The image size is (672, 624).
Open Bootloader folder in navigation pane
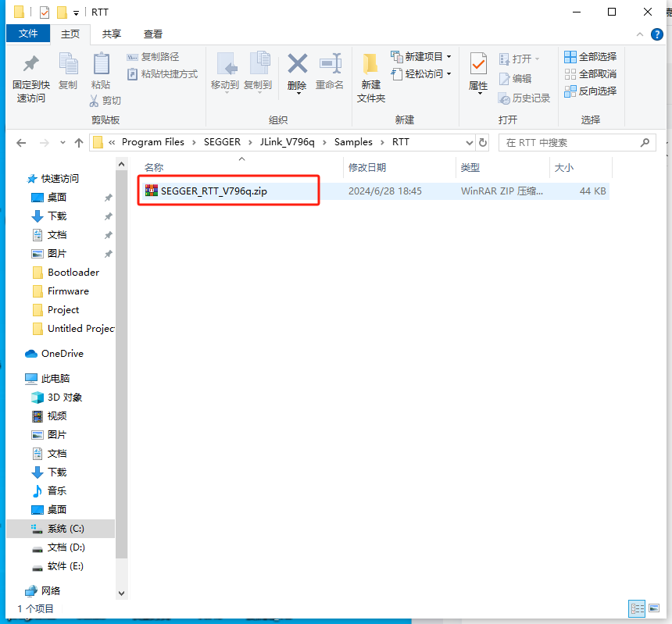coord(73,273)
